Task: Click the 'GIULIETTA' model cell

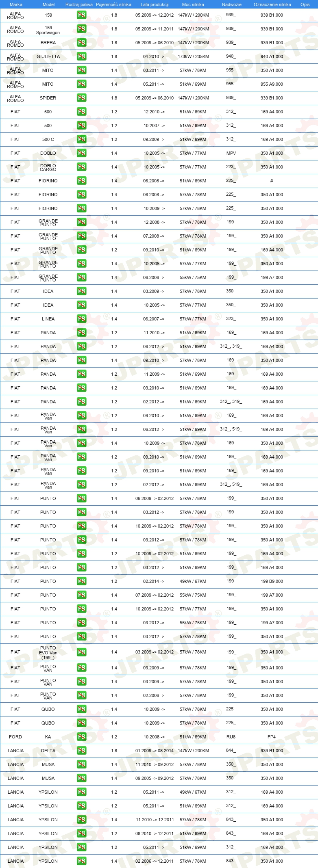Action: [48, 56]
